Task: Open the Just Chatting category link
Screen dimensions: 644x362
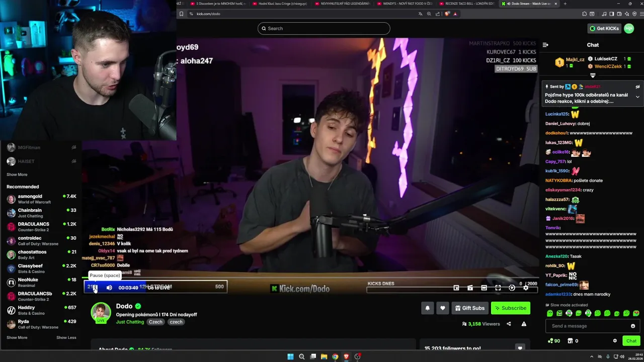Action: click(130, 322)
